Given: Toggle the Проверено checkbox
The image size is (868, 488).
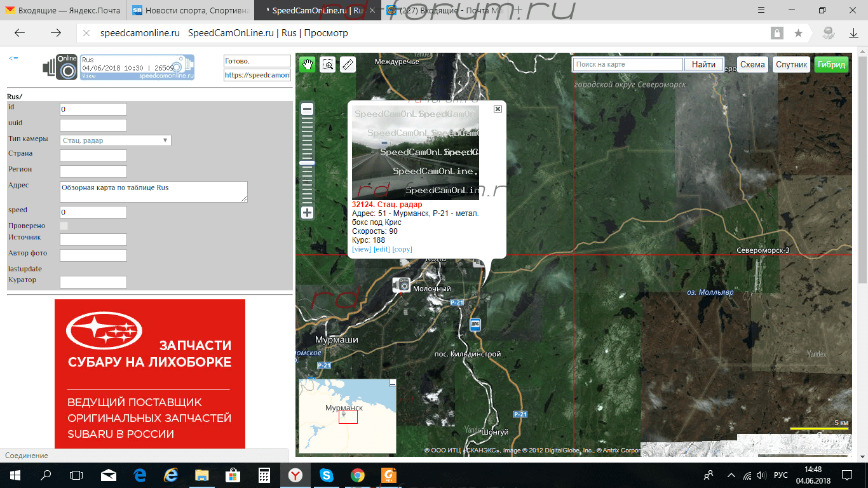Looking at the screenshot, I should [x=64, y=226].
